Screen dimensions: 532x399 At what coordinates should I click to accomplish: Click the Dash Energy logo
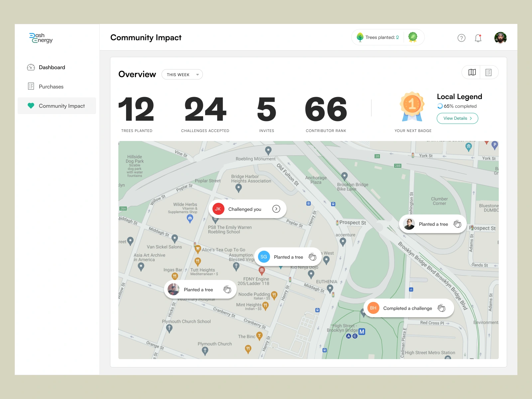point(41,38)
